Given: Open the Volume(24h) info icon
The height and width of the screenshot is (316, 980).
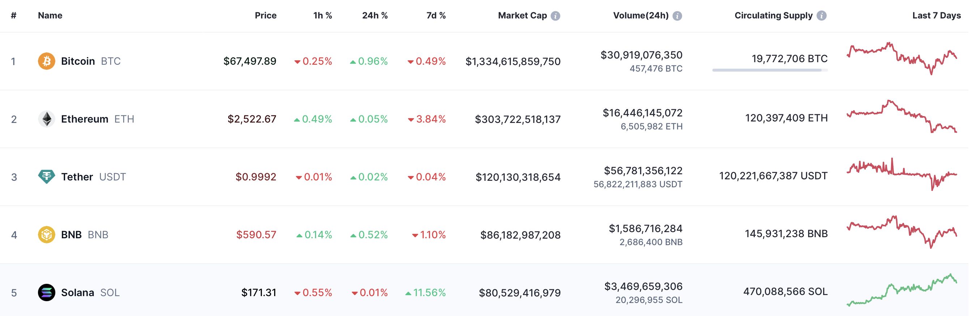Looking at the screenshot, I should (x=677, y=16).
